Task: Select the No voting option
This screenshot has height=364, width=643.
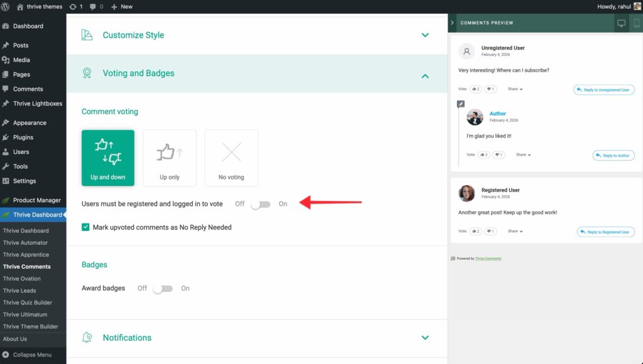Action: click(231, 158)
